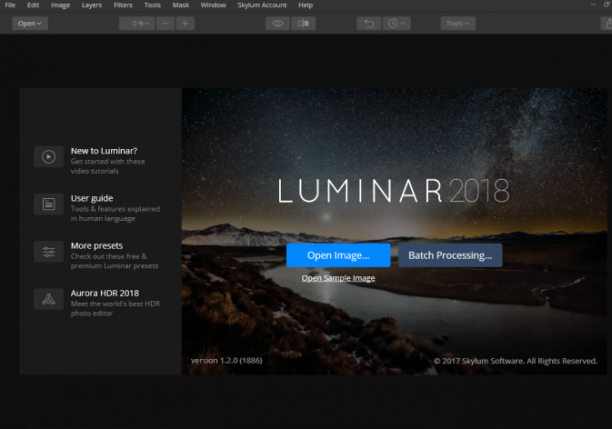Screen dimensions: 612x429
Task: Open the Layers menu
Action: click(92, 5)
